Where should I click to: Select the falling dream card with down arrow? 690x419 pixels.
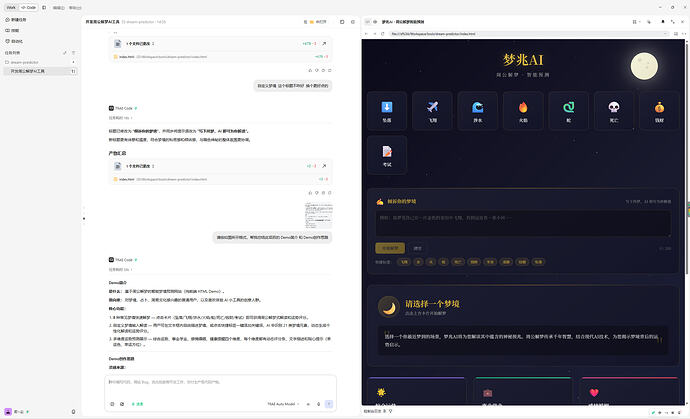387,111
